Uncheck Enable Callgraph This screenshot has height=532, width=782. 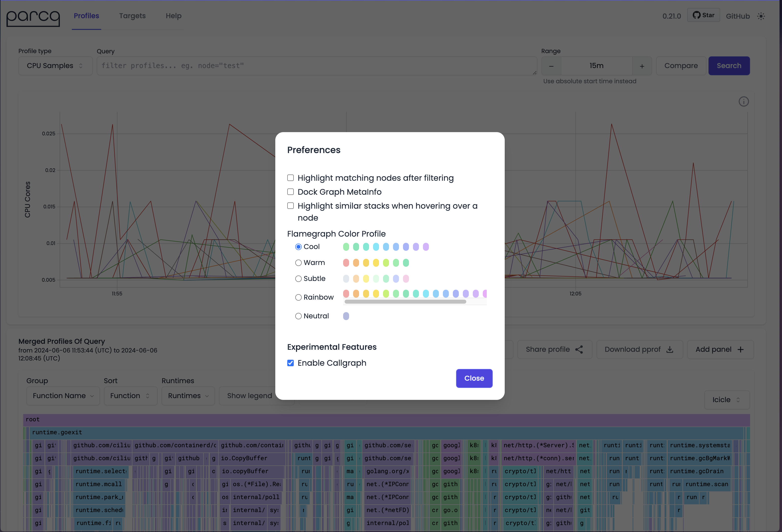tap(291, 363)
